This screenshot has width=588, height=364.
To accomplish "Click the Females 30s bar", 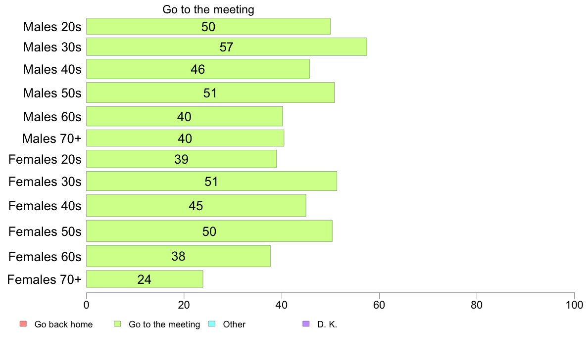I will coord(211,181).
